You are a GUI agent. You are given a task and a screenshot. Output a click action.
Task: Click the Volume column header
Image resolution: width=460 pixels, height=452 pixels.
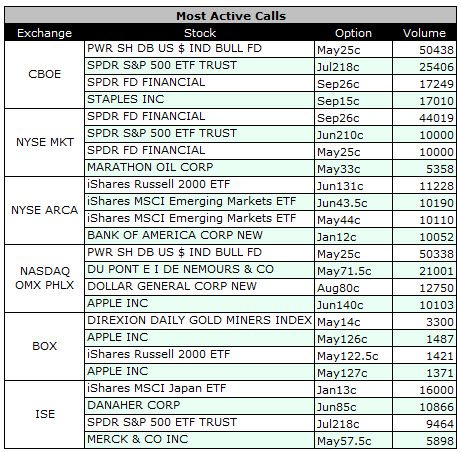point(424,33)
